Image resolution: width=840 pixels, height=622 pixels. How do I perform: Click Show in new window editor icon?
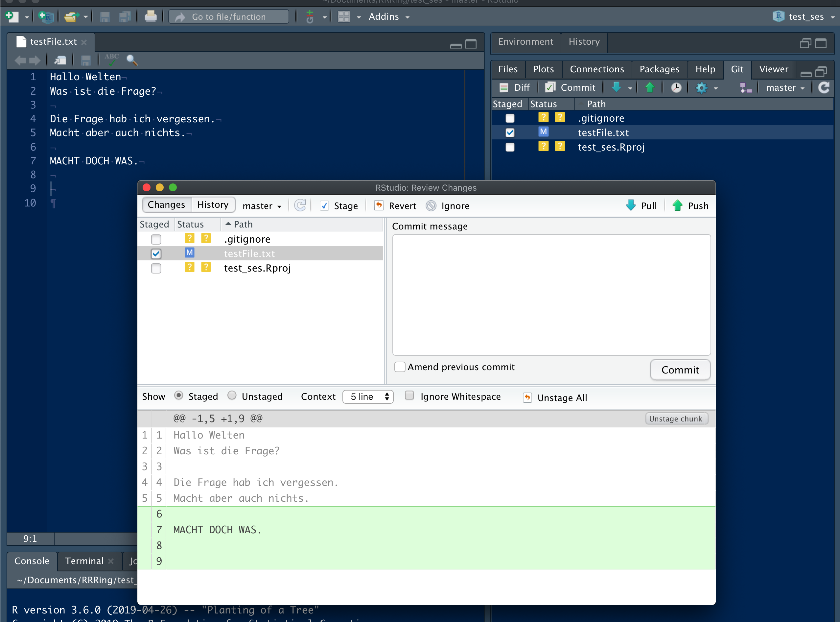[x=60, y=60]
